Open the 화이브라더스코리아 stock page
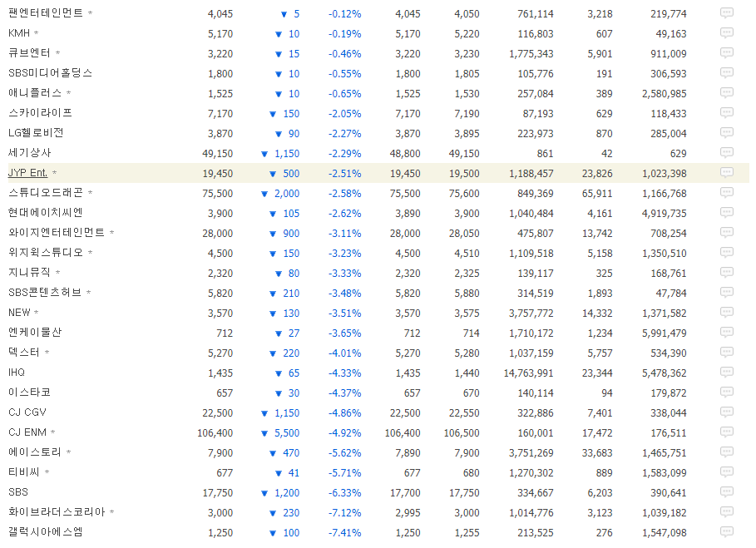Viewport: 756px width, 548px height. [57, 512]
